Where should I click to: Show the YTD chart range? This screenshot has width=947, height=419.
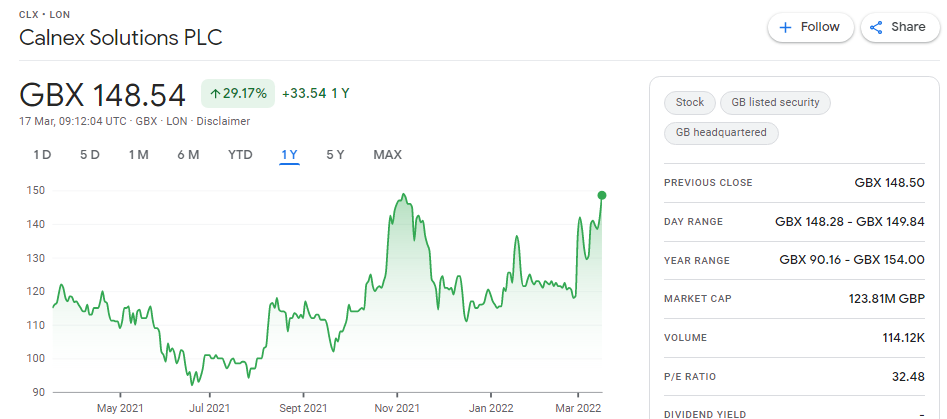point(240,155)
